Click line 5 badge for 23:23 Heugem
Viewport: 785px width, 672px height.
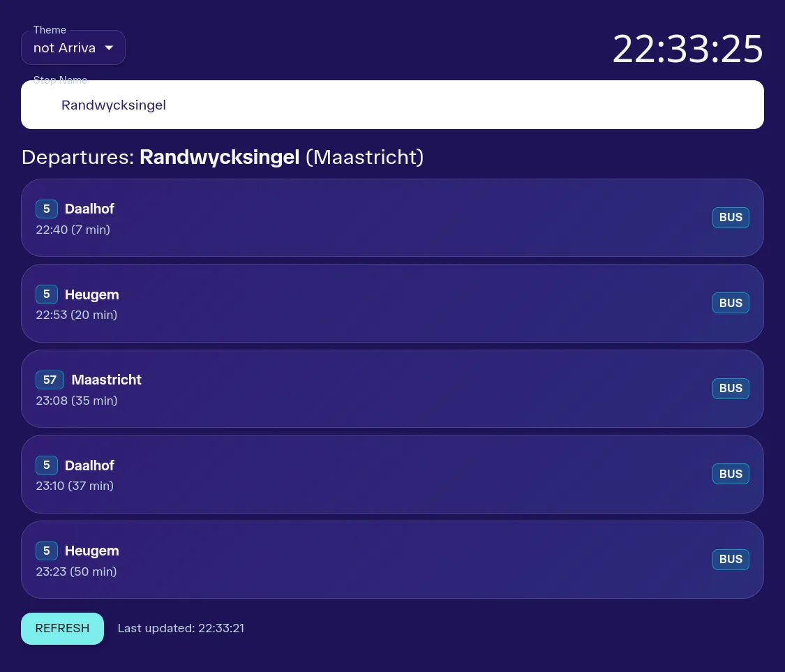pyautogui.click(x=47, y=551)
